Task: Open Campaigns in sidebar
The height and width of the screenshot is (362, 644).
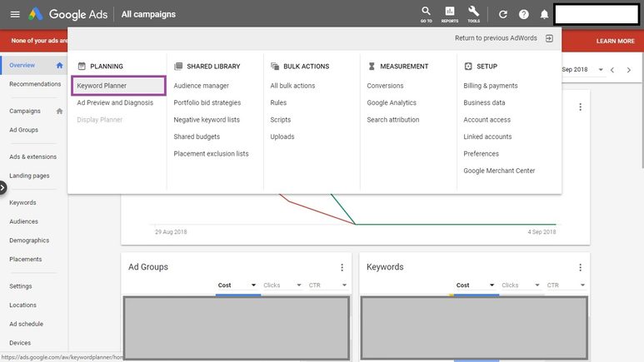Action: tap(25, 112)
